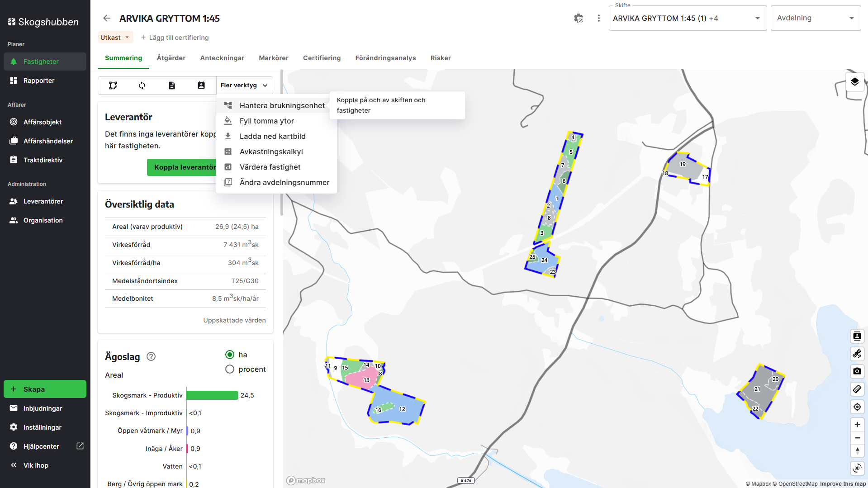Click the green Skogsmark Produktiv bar
Image resolution: width=868 pixels, height=488 pixels.
212,395
